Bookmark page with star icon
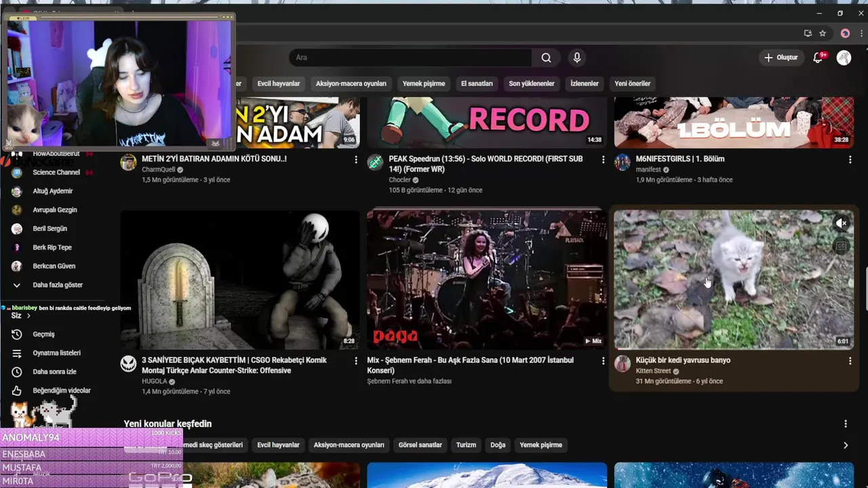This screenshot has height=488, width=868. click(823, 33)
